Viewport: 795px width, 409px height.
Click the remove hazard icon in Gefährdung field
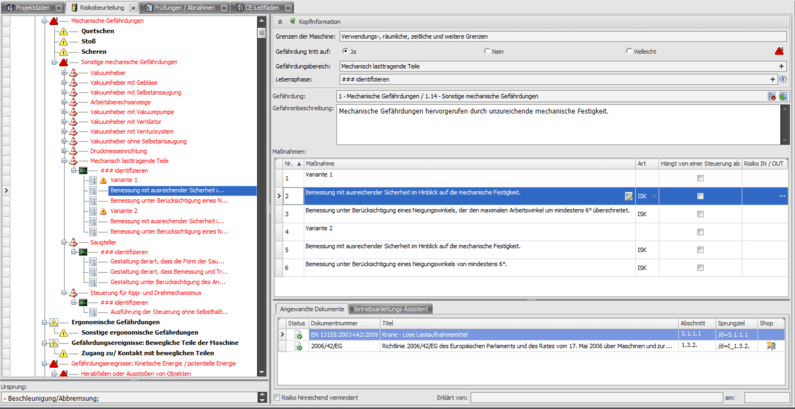[x=772, y=96]
